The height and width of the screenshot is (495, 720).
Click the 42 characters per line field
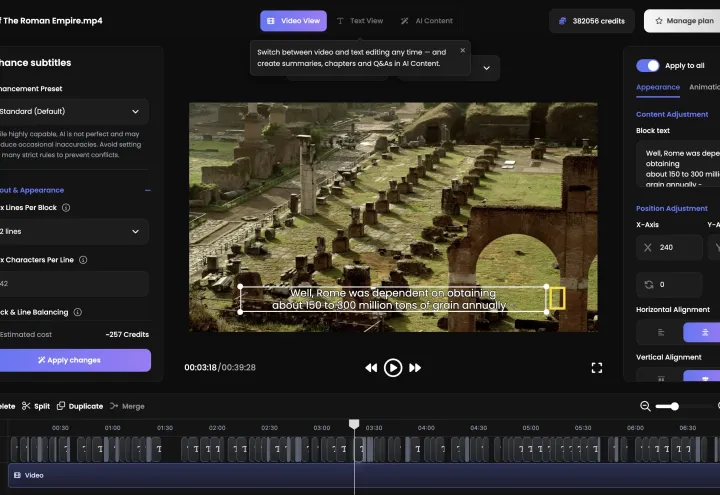point(73,284)
